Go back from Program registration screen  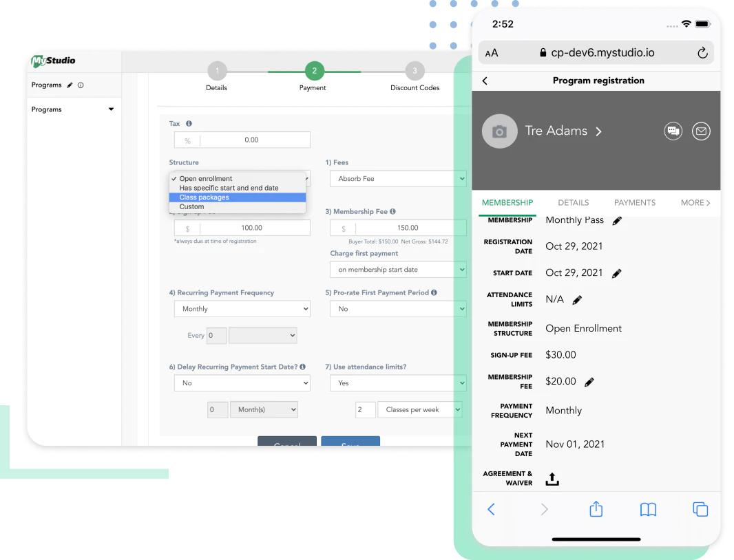point(485,80)
